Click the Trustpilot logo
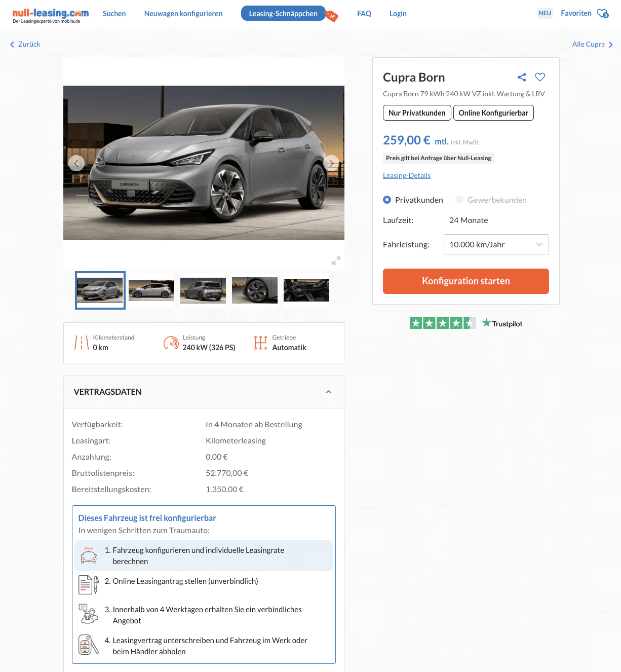 [x=502, y=323]
